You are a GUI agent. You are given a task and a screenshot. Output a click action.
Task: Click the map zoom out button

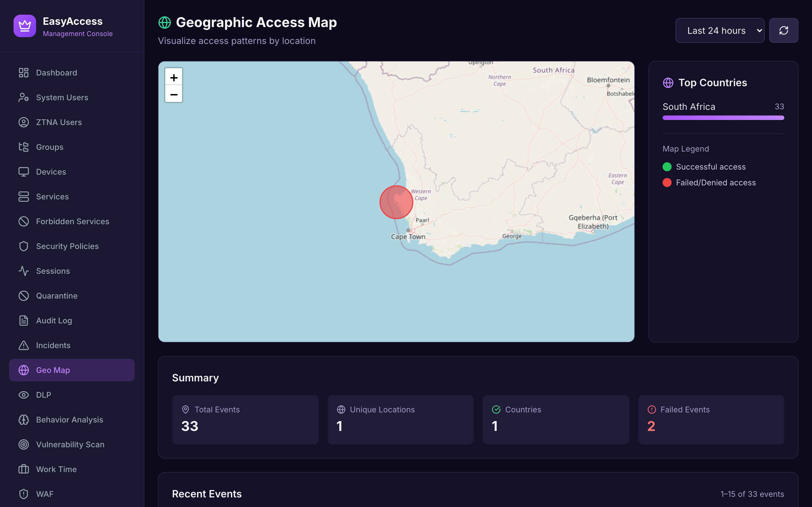tap(174, 94)
